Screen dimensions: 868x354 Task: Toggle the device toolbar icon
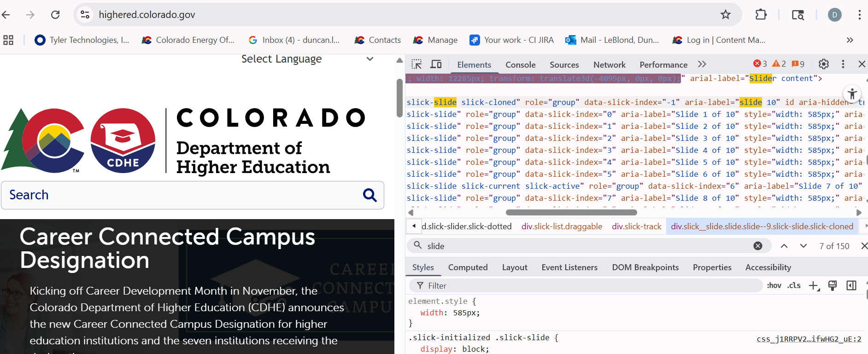[x=436, y=64]
